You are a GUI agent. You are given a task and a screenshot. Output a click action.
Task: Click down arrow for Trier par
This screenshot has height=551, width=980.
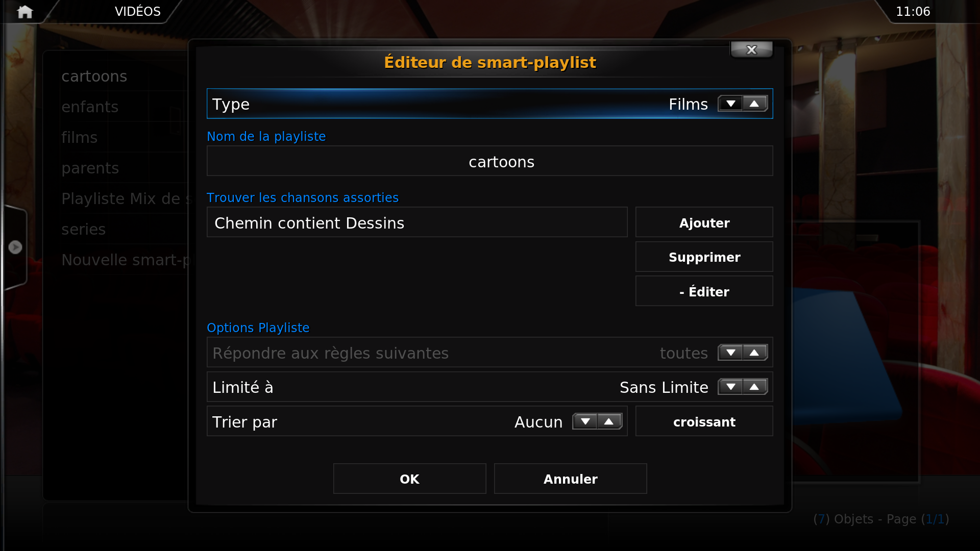585,421
